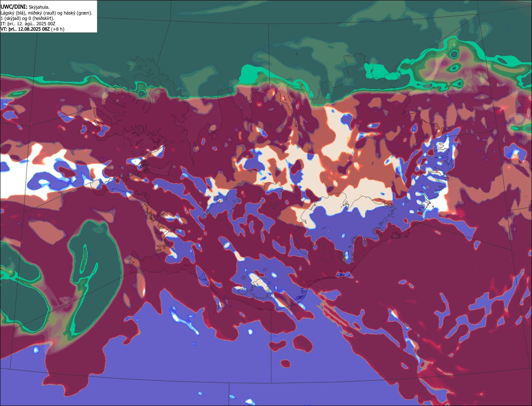Viewport: 532px width, 406px height.
Task: Select the word 'Skýjahula.' in the legend
Action: [39, 7]
